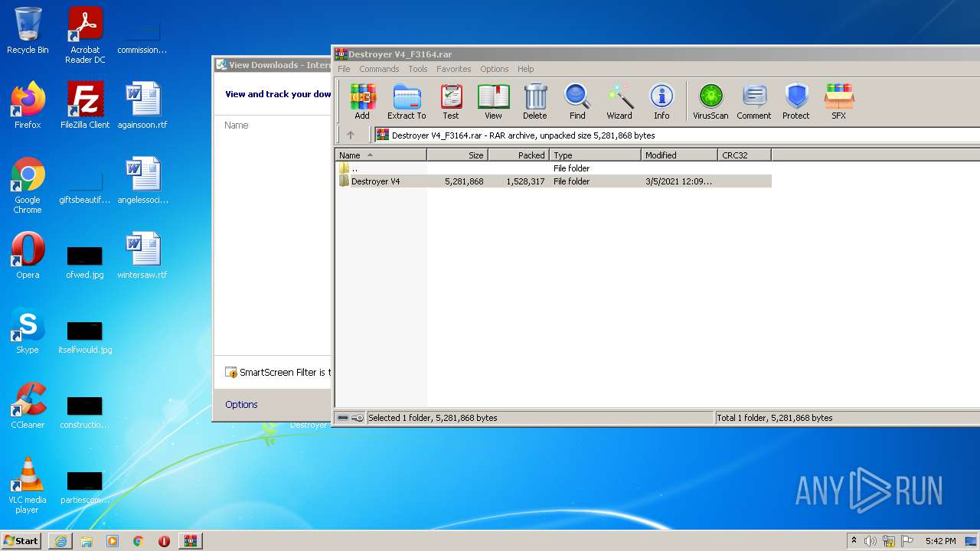Viewport: 980px width, 551px height.
Task: Launch the Wizard wand icon
Action: tap(619, 102)
